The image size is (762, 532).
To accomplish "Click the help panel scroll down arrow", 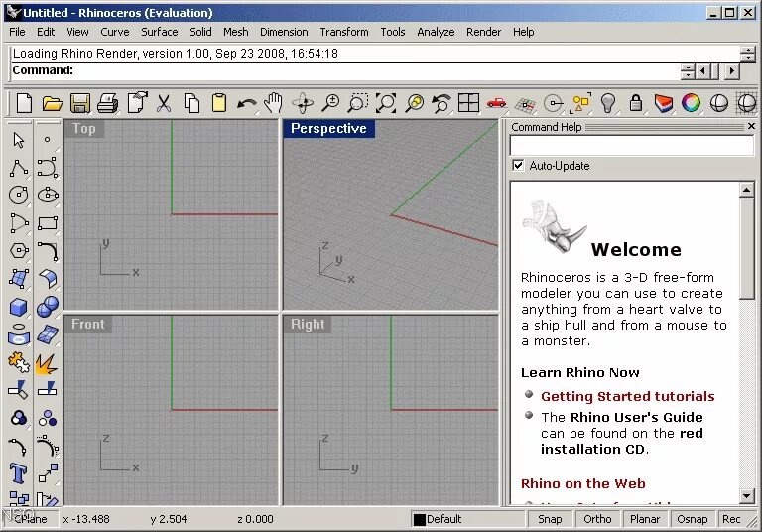I will click(746, 495).
